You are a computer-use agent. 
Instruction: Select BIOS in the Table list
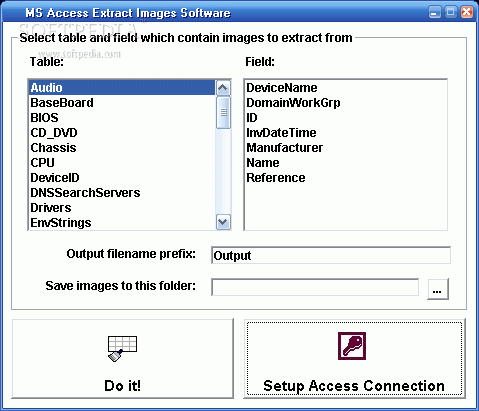(122, 118)
